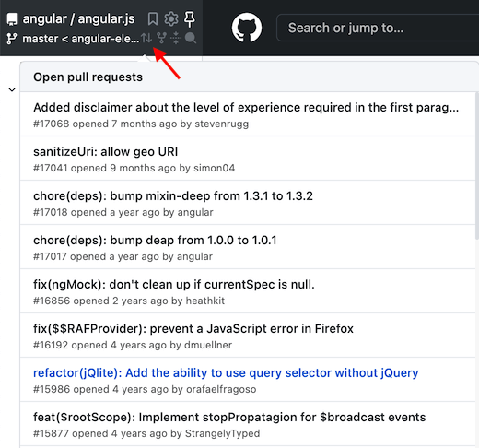Click '#17017 opened a year ago by angular'
The height and width of the screenshot is (448, 479).
[123, 256]
